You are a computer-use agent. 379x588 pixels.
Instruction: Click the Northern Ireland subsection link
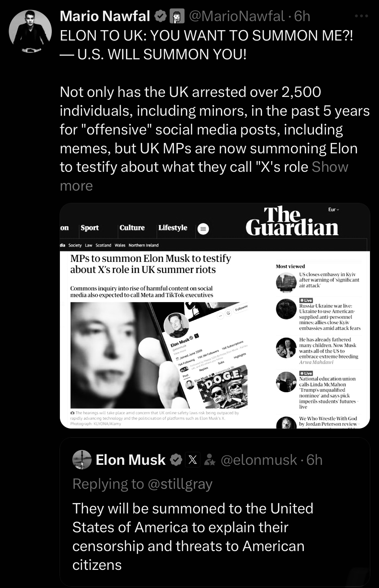pyautogui.click(x=144, y=245)
